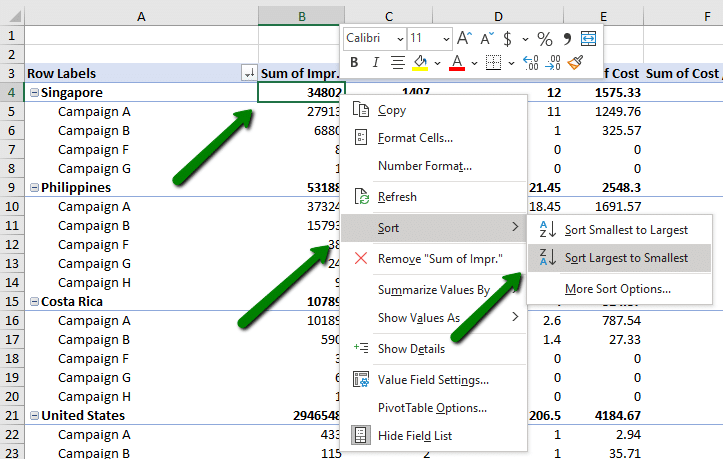723x459 pixels.
Task: Apply accounting dollar number format
Action: [507, 39]
